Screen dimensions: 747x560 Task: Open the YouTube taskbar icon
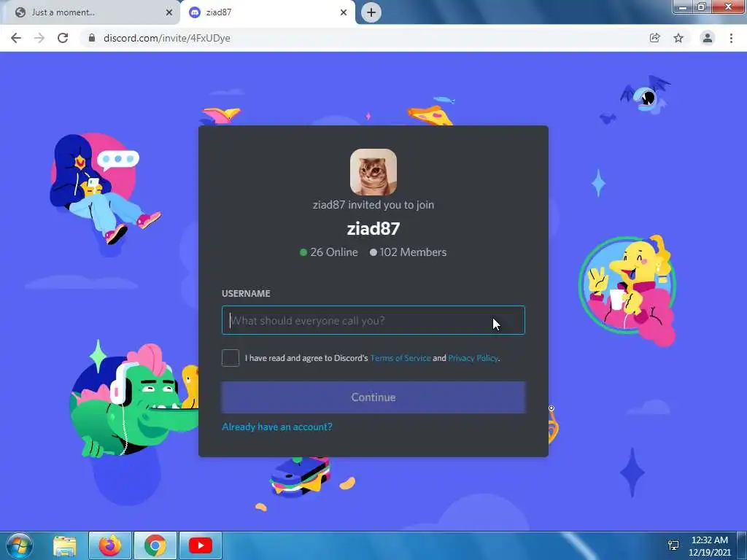[200, 545]
